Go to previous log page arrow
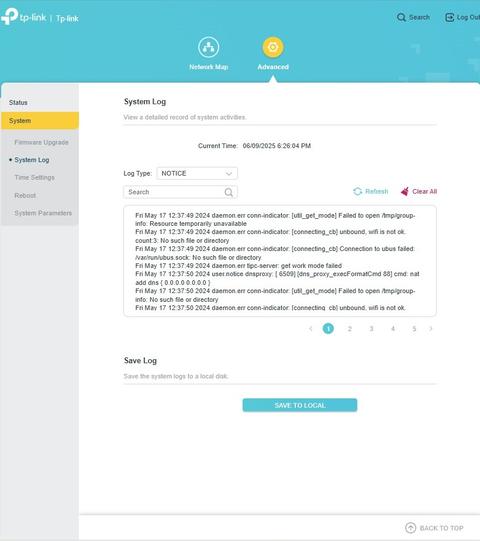The width and height of the screenshot is (480, 541). tap(311, 329)
